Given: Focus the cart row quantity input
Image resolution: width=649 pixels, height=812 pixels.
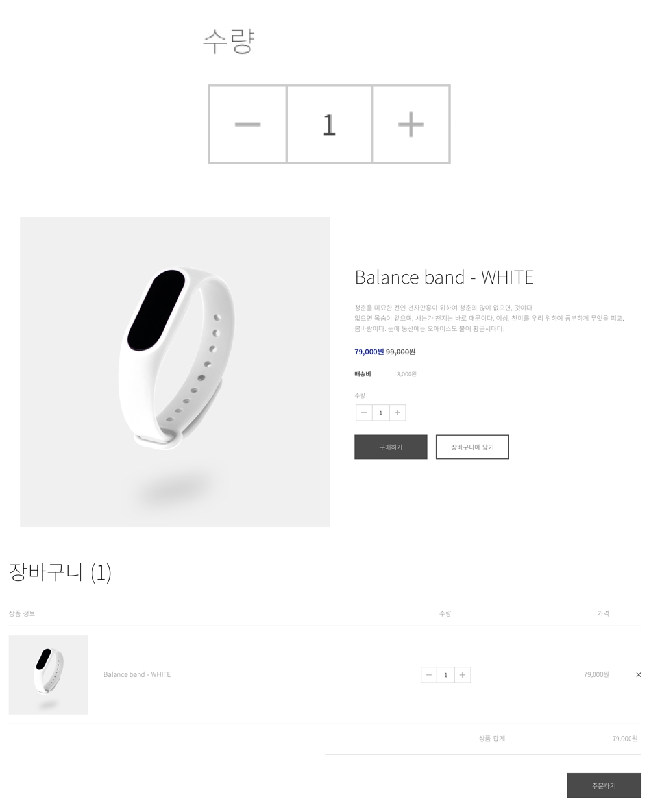Looking at the screenshot, I should (446, 675).
